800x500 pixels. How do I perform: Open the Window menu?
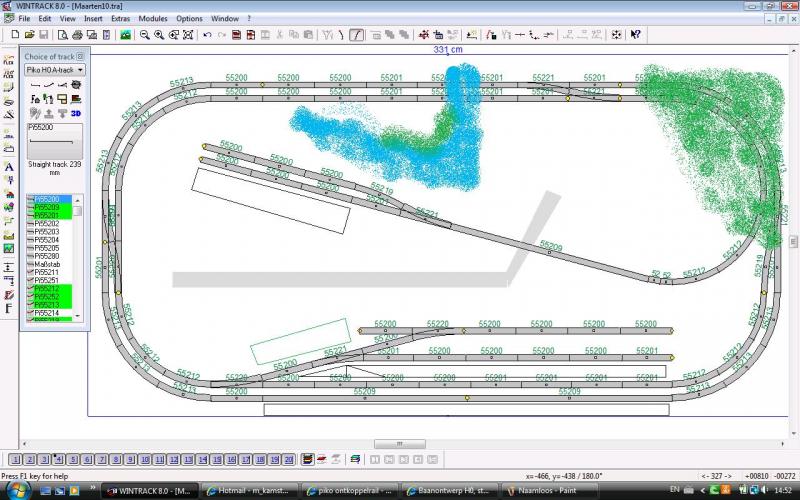click(x=225, y=18)
